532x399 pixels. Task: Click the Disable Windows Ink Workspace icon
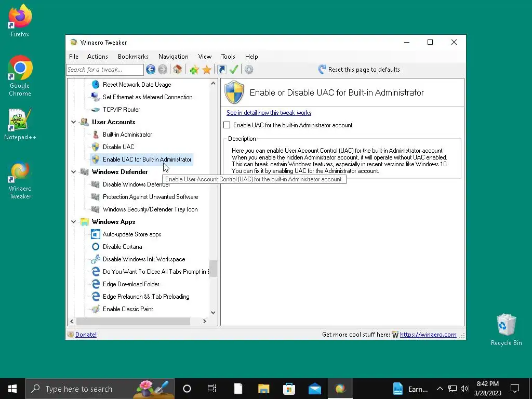pos(96,259)
